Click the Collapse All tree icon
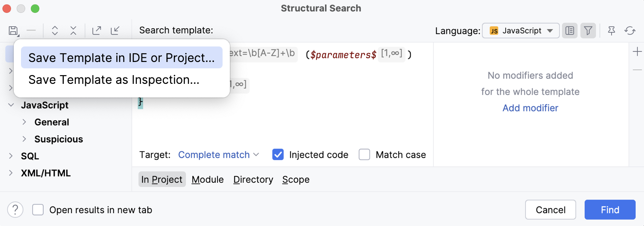644x226 pixels. [73, 31]
